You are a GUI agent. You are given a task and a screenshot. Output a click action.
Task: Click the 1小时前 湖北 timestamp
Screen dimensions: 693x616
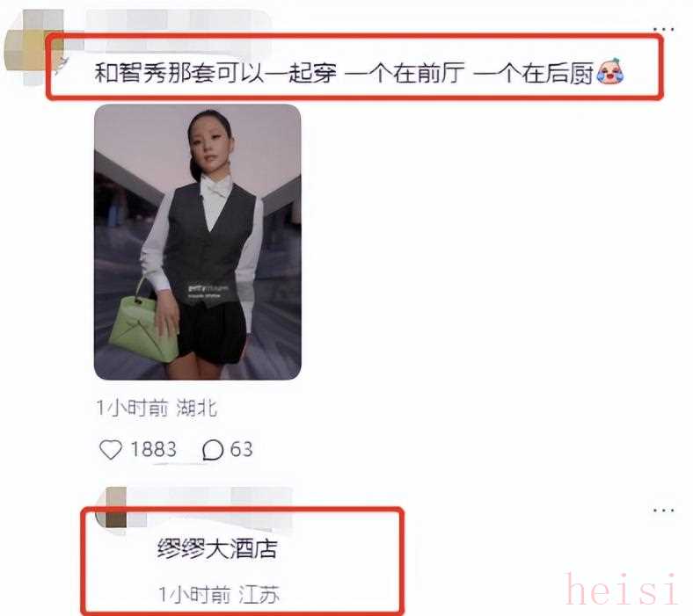[x=157, y=408]
